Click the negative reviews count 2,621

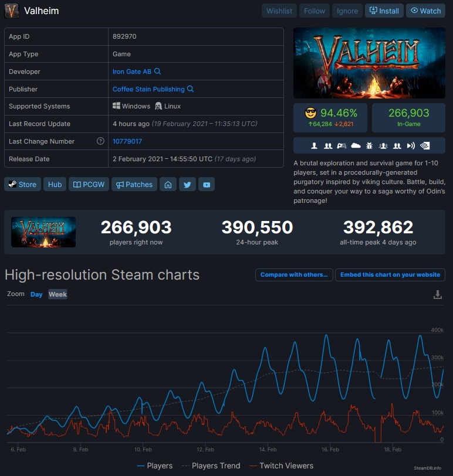pyautogui.click(x=344, y=124)
